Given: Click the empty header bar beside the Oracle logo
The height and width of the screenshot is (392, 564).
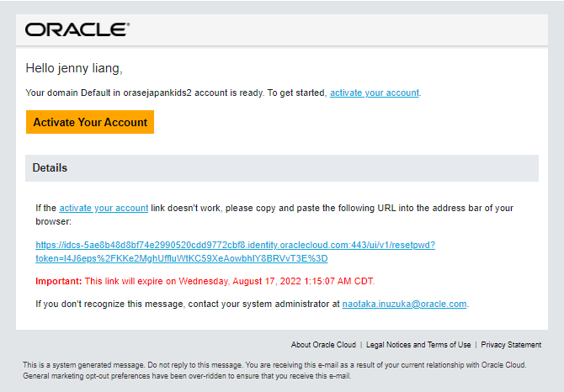Looking at the screenshot, I should pos(337,30).
